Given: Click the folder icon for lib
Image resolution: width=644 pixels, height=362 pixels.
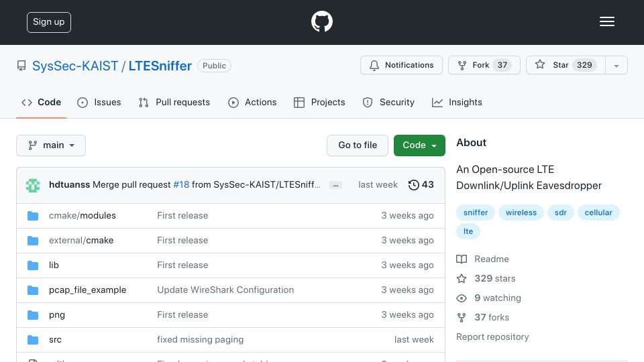Looking at the screenshot, I should (33, 265).
